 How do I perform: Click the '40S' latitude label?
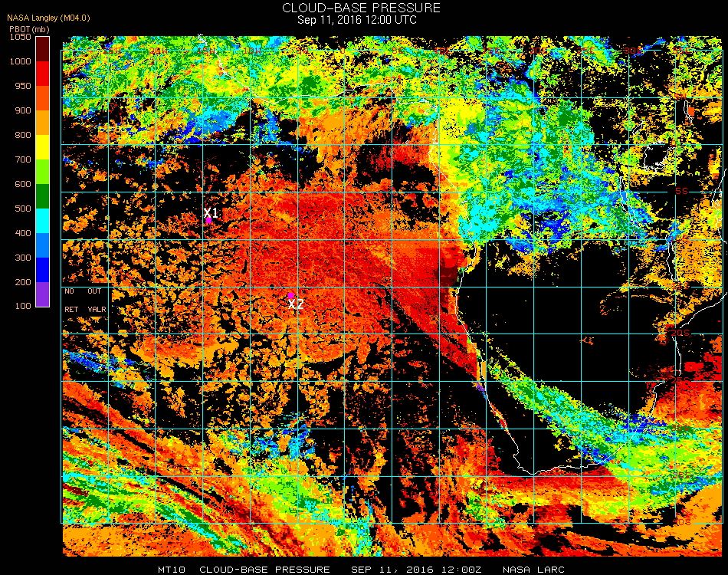(681, 523)
